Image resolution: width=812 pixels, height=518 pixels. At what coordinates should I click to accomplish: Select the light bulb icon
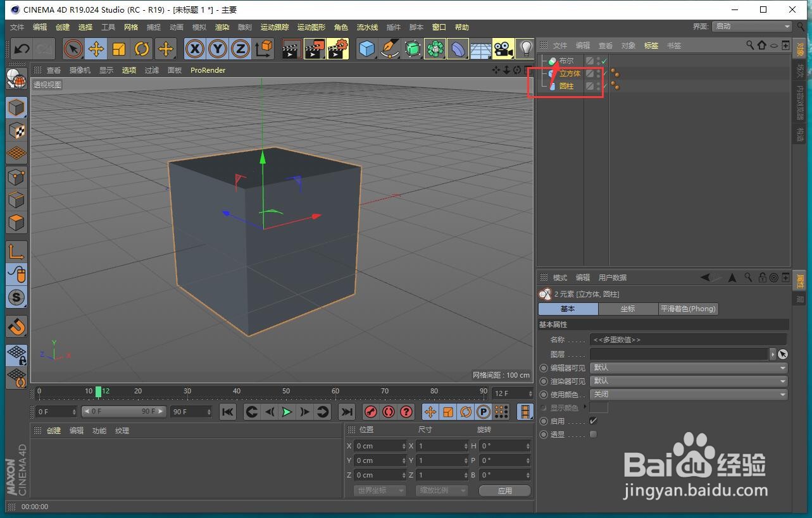pyautogui.click(x=525, y=49)
